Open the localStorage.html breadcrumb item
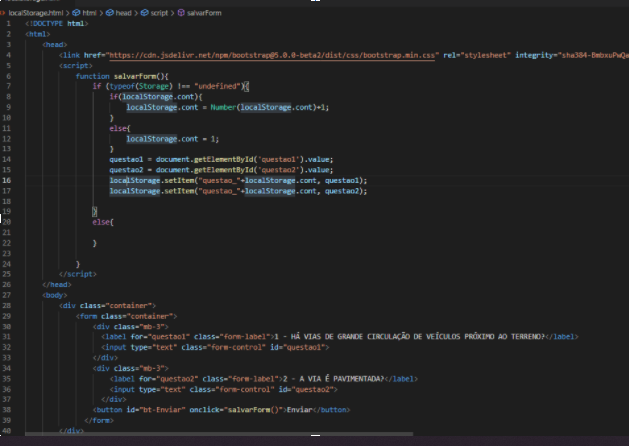This screenshot has height=446, width=629. (36, 13)
